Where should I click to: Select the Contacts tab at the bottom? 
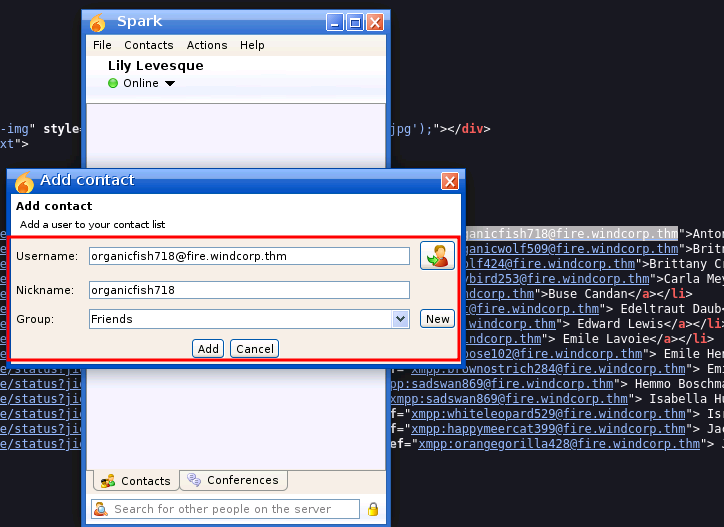136,481
